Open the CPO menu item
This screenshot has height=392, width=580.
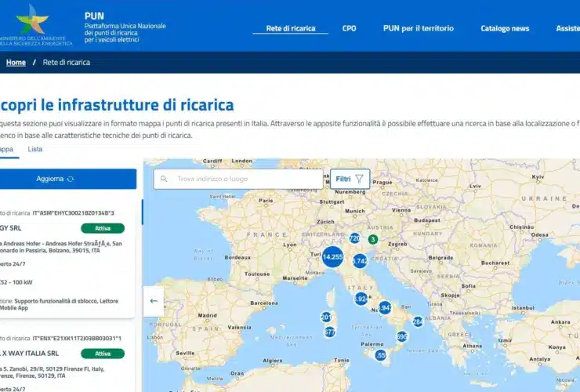pyautogui.click(x=350, y=28)
